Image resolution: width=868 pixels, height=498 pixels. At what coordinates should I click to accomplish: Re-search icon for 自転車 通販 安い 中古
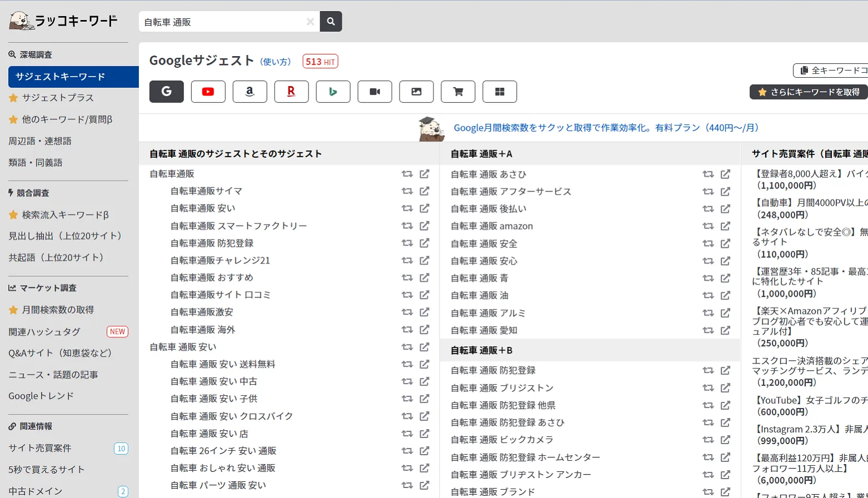407,381
